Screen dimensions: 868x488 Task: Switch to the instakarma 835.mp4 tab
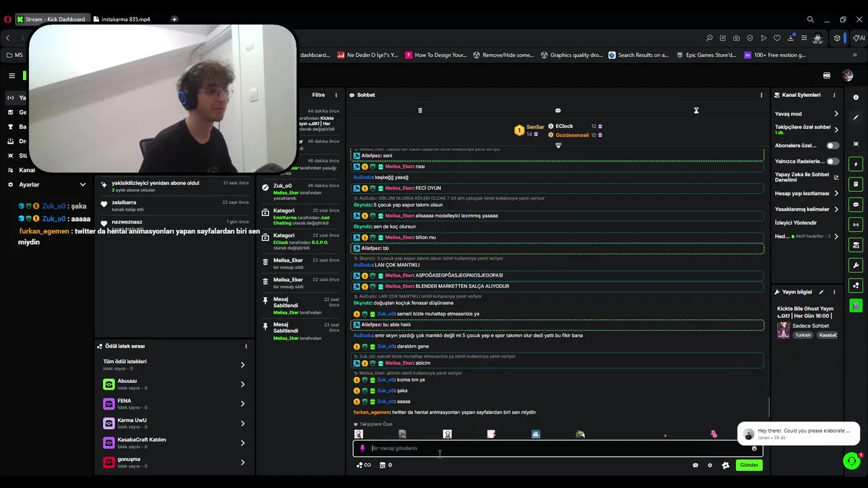[x=123, y=20]
